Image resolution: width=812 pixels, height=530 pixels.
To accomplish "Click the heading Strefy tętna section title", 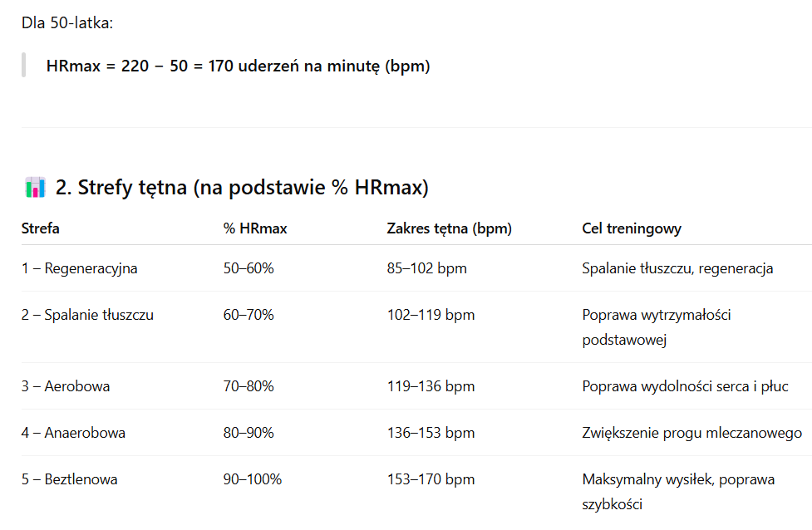I will pos(242,188).
